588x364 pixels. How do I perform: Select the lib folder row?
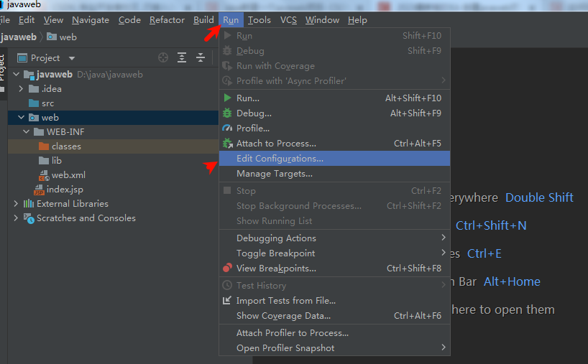113,160
